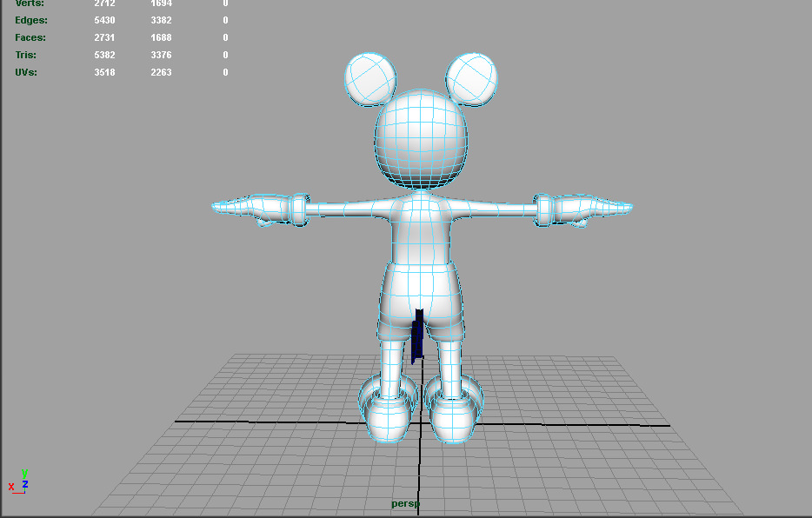Click the XYZ view axis indicator

point(18,481)
